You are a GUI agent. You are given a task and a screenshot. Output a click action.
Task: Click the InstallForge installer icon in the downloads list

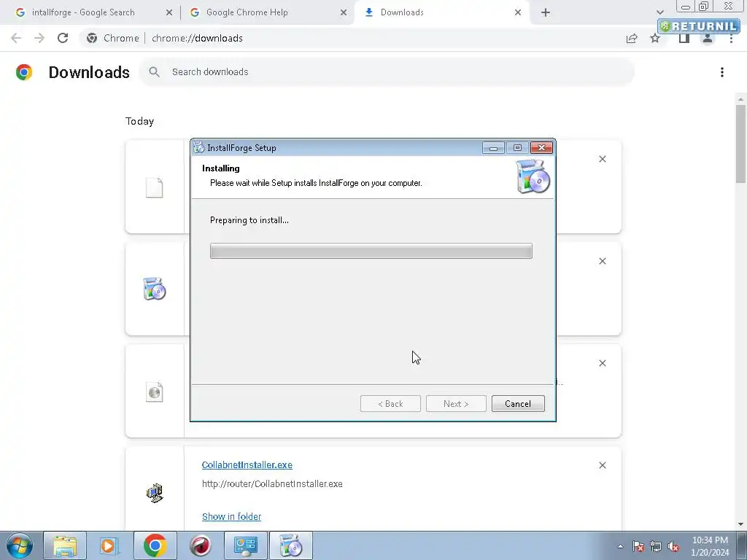click(155, 289)
